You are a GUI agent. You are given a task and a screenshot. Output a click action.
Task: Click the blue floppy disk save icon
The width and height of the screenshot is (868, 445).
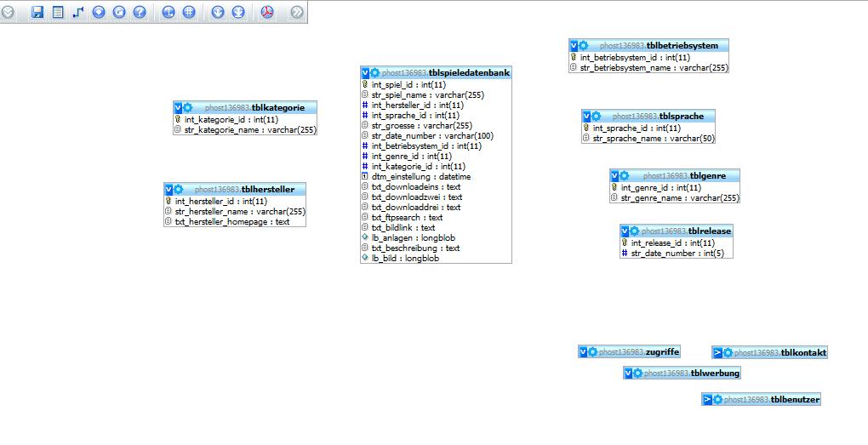[37, 12]
